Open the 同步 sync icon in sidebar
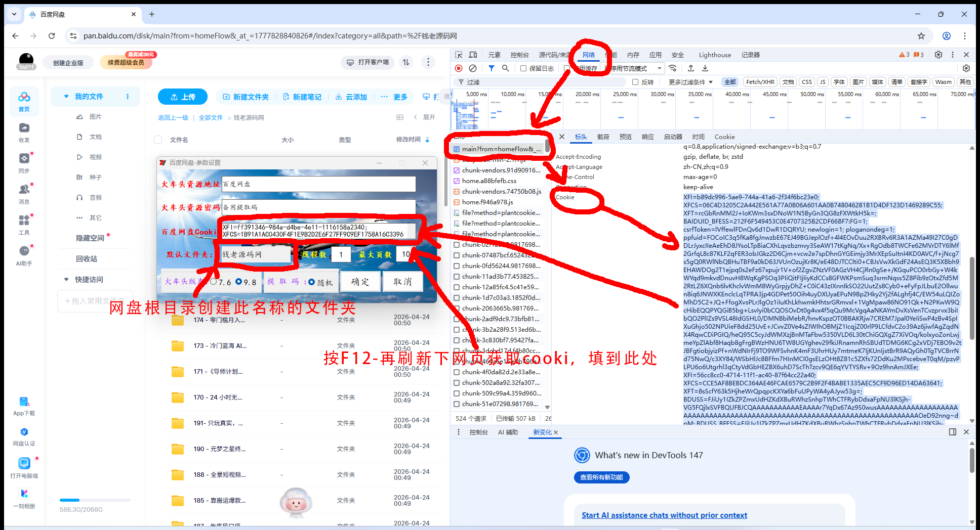This screenshot has width=980, height=530. [24, 159]
